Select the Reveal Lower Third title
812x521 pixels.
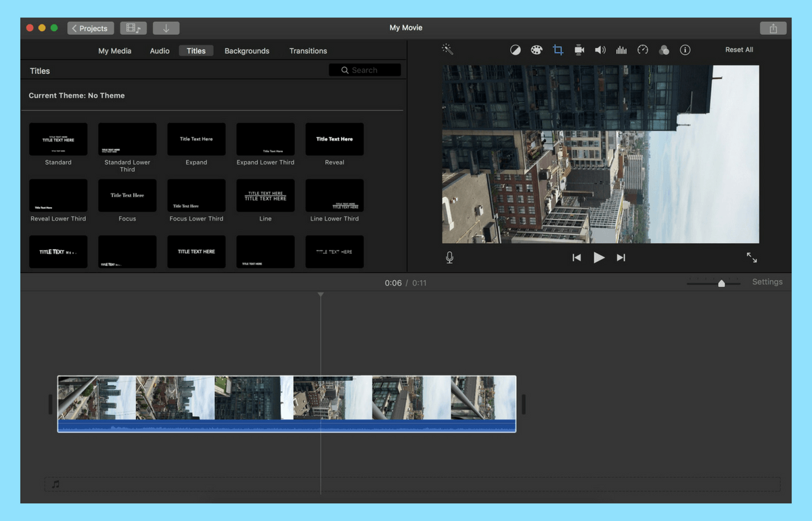[58, 196]
